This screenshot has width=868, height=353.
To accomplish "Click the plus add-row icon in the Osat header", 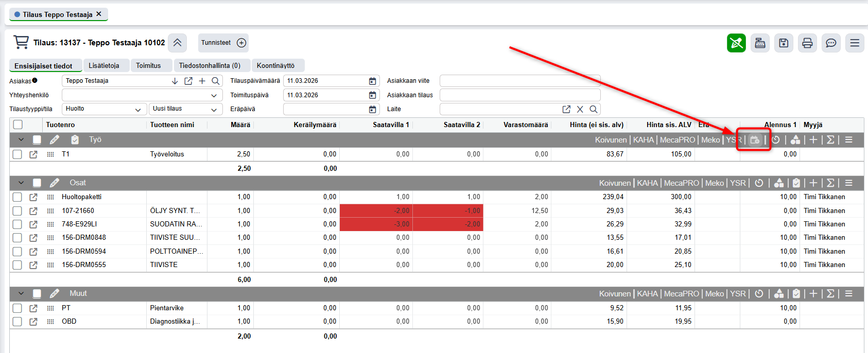I will tap(813, 183).
